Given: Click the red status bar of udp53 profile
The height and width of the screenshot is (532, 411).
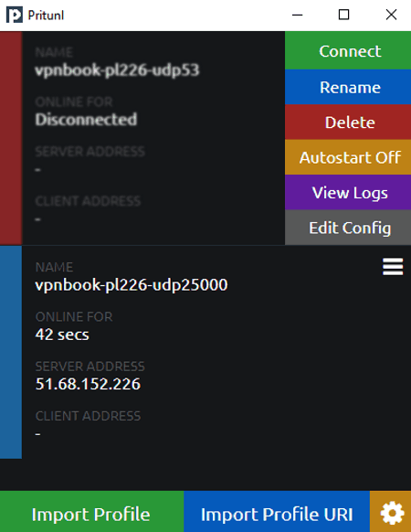Looking at the screenshot, I should point(11,138).
